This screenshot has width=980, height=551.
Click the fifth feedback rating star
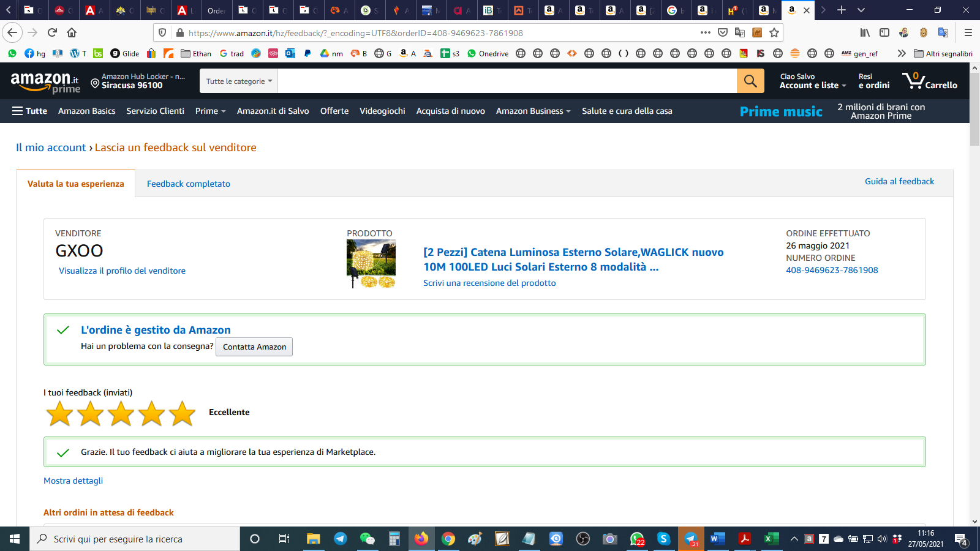(x=182, y=413)
